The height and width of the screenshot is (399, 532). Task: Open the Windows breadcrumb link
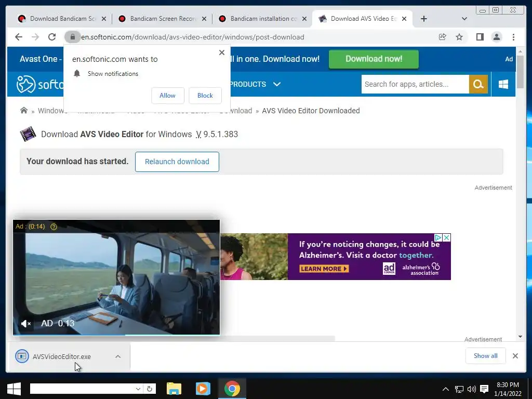[51, 111]
